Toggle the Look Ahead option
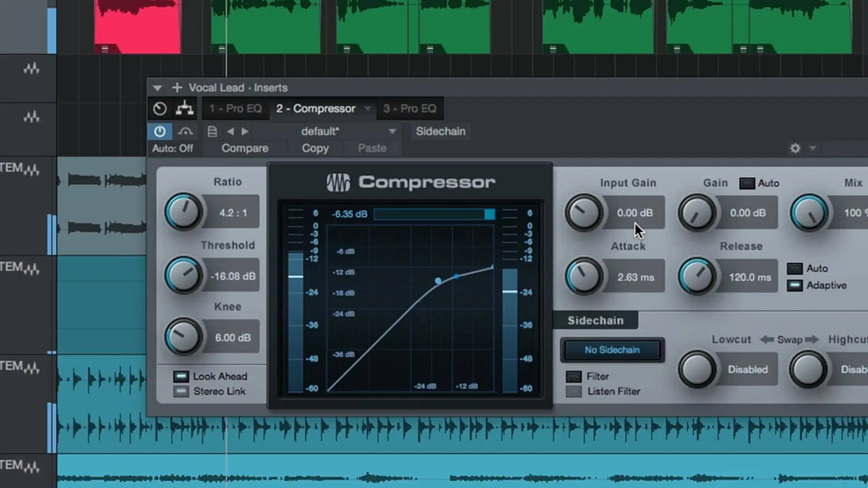The image size is (868, 488). (x=181, y=376)
